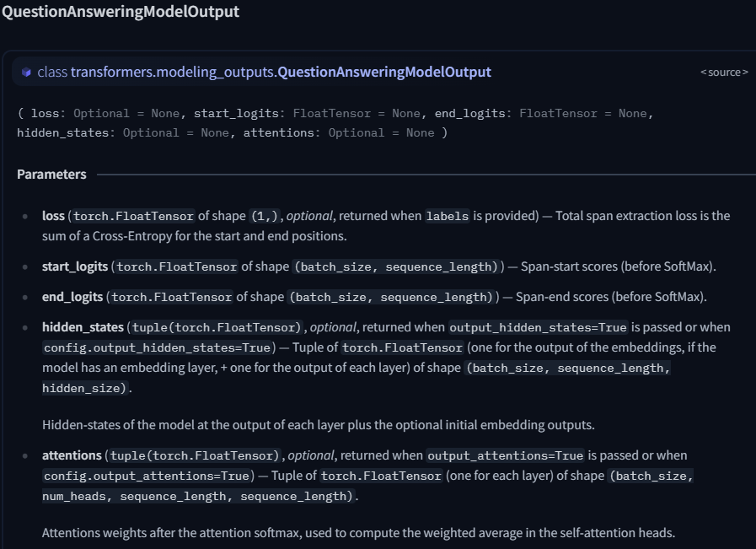Select the start_logits parameter name
This screenshot has width=756, height=549.
pyautogui.click(x=75, y=266)
